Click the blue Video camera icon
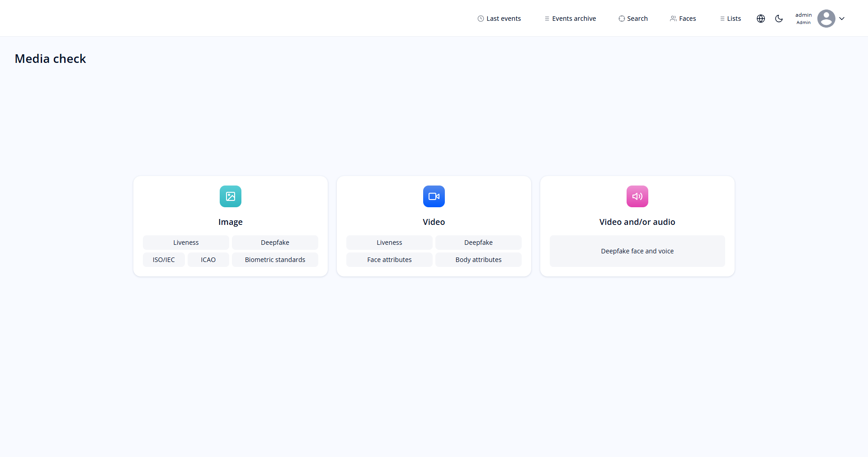 (x=434, y=196)
